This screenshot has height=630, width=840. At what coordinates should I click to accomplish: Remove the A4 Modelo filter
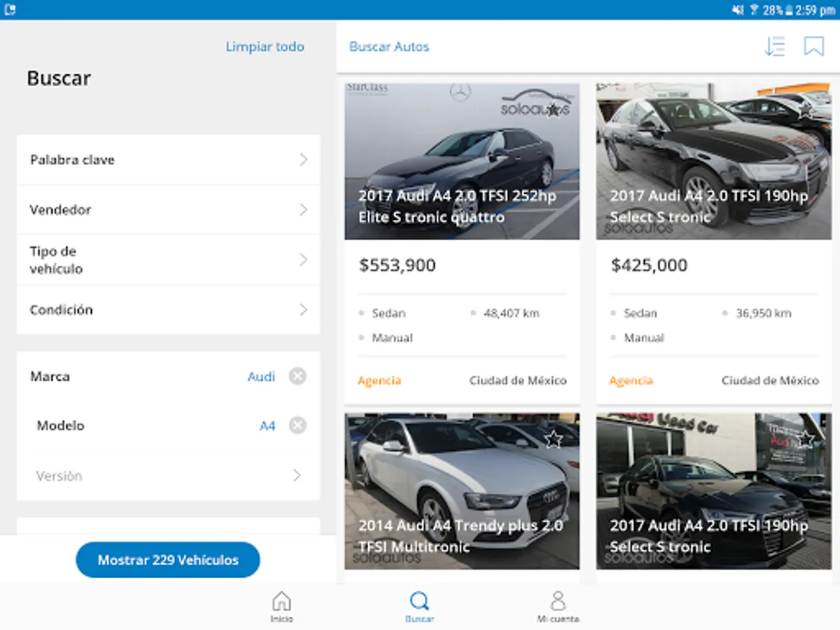pyautogui.click(x=297, y=426)
